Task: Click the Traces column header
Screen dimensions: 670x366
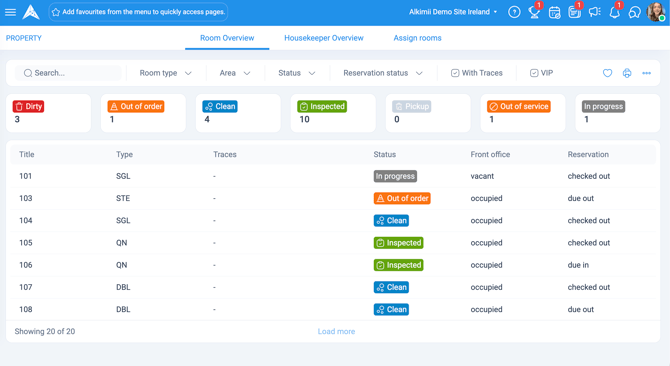Action: (x=225, y=155)
